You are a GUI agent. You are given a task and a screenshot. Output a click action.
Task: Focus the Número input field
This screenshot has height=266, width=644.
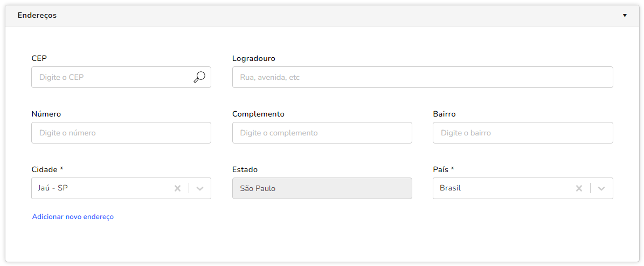pos(121,133)
